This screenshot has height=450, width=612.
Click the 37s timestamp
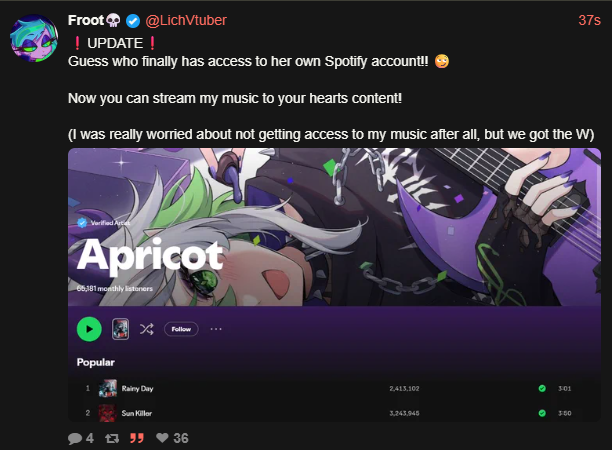click(x=589, y=20)
